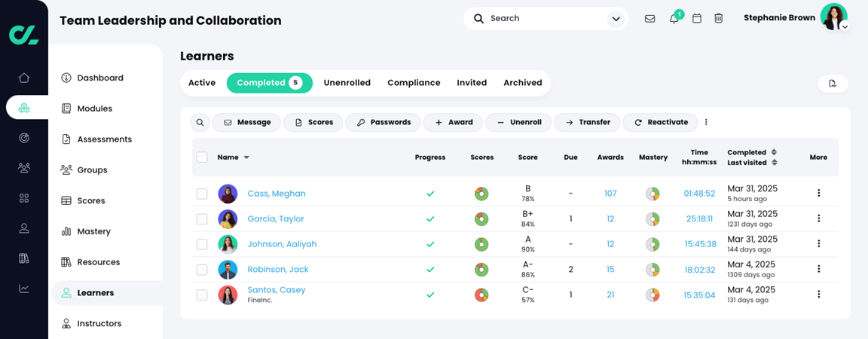Click the trash bin icon in header
This screenshot has width=868, height=339.
719,19
